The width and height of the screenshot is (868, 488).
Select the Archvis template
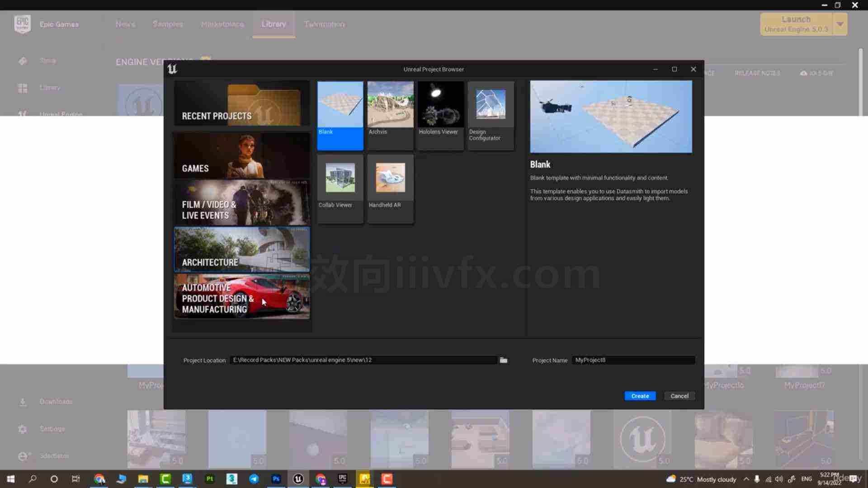(390, 115)
